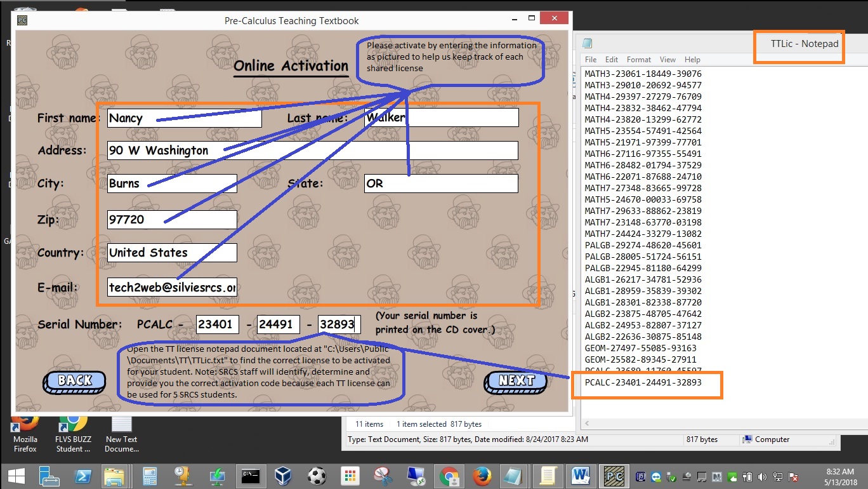Select line ALGB1-26217-34781-52936 in Notepad

tap(643, 279)
